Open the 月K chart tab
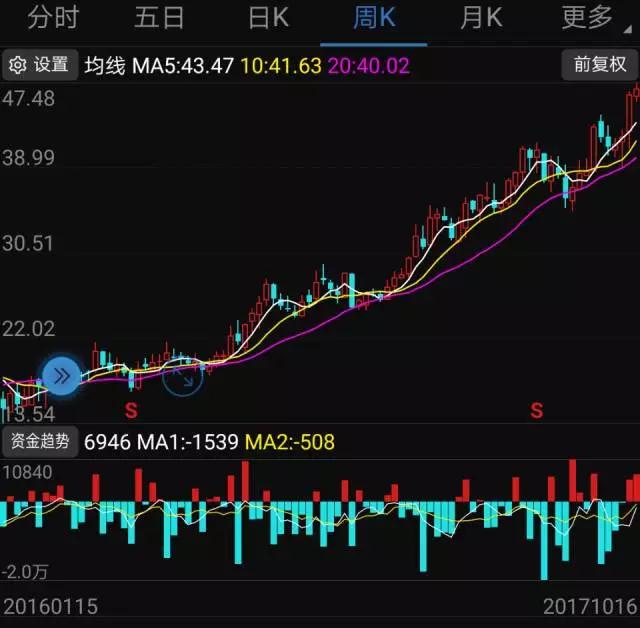This screenshot has width=640, height=628. click(x=481, y=18)
